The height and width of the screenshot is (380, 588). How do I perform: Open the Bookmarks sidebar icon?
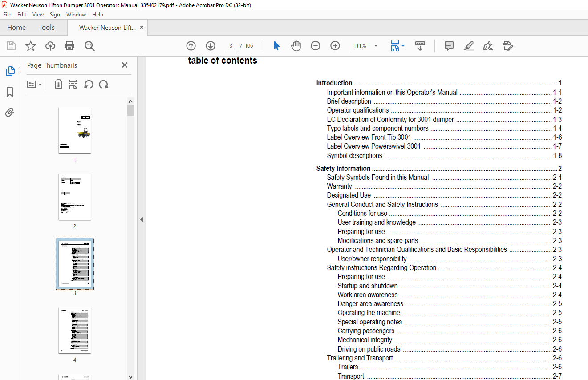10,92
